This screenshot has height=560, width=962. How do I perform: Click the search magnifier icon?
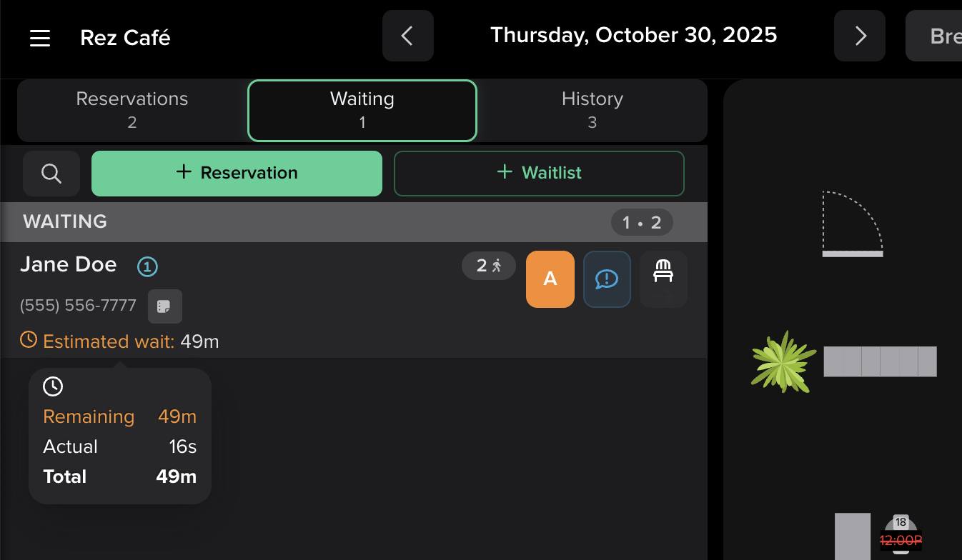[51, 174]
